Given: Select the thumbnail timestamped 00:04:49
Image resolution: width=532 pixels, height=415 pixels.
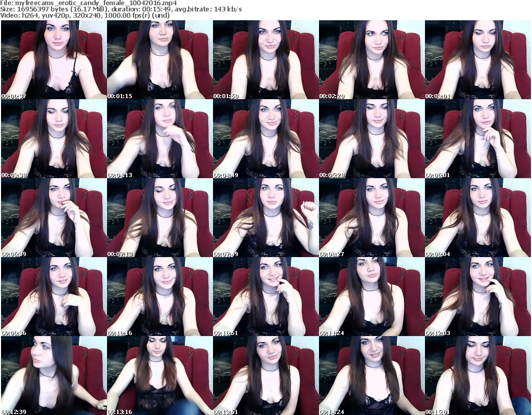Looking at the screenshot, I should coord(265,139).
